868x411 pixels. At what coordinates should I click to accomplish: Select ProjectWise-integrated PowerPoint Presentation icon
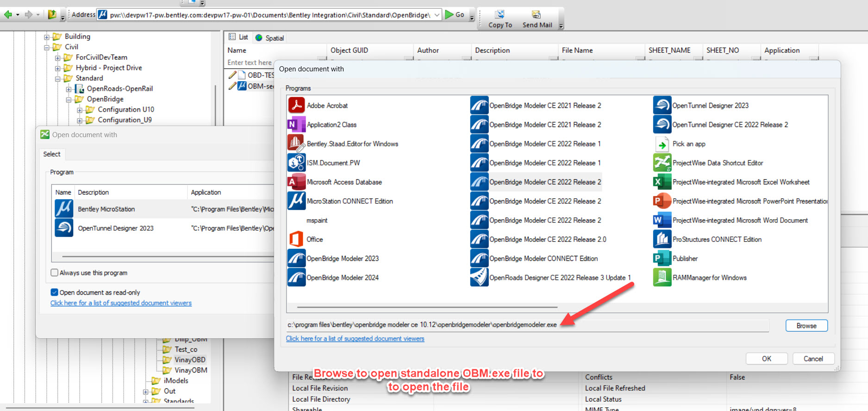click(662, 201)
